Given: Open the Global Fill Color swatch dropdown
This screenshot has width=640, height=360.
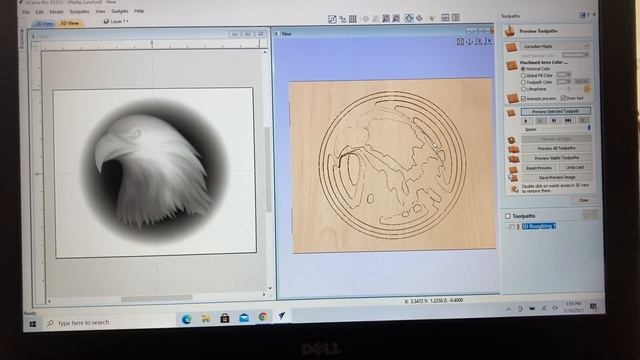Looking at the screenshot, I should pyautogui.click(x=564, y=75).
